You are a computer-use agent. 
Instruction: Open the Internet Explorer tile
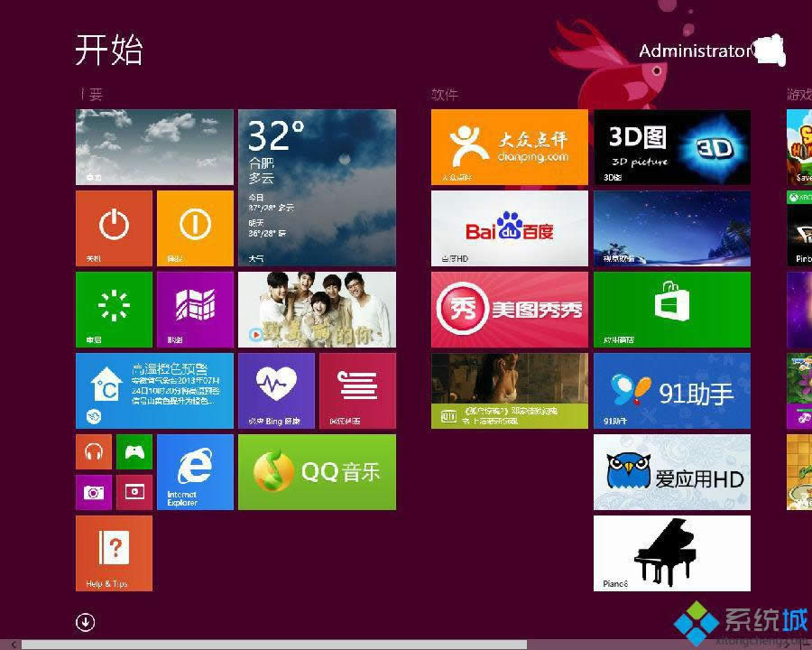pos(195,471)
